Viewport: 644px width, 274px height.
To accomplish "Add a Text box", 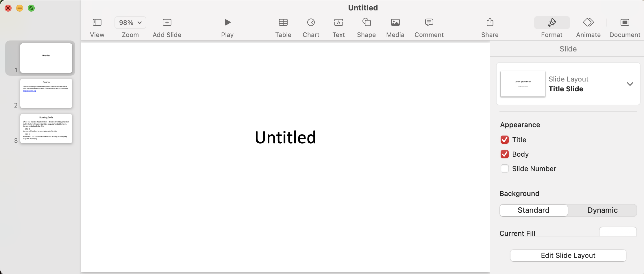I will point(338,23).
